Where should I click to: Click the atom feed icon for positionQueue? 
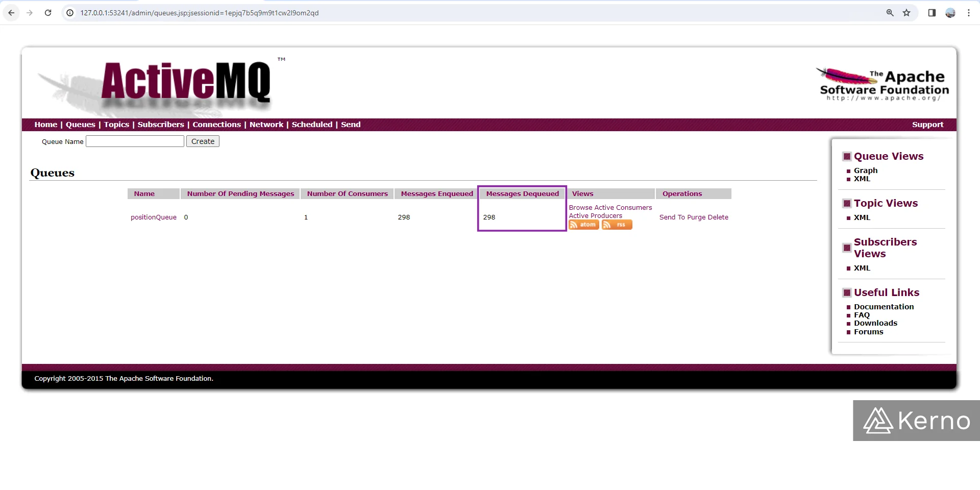pos(584,225)
